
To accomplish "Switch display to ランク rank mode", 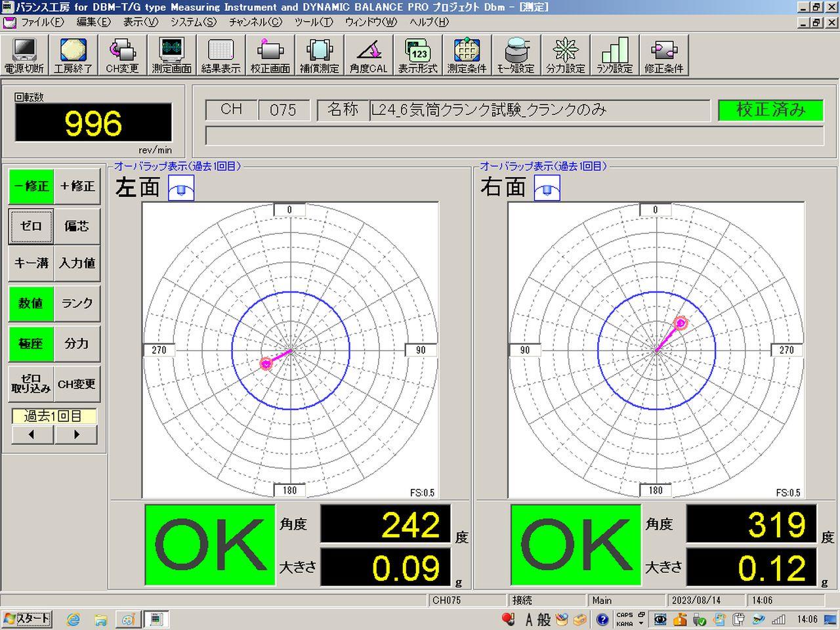I will 77,303.
